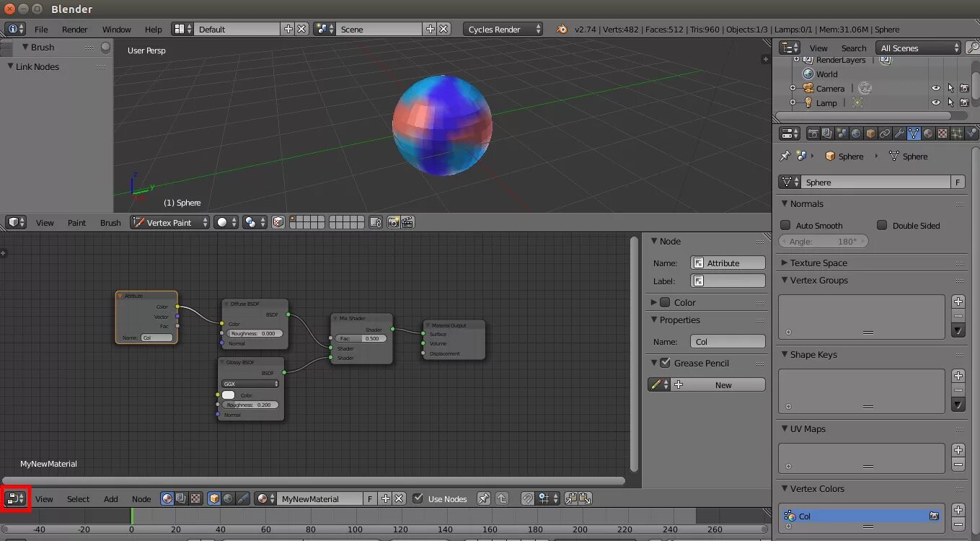Enable the Auto Smooth checkbox
Image resolution: width=980 pixels, height=541 pixels.
click(x=786, y=225)
